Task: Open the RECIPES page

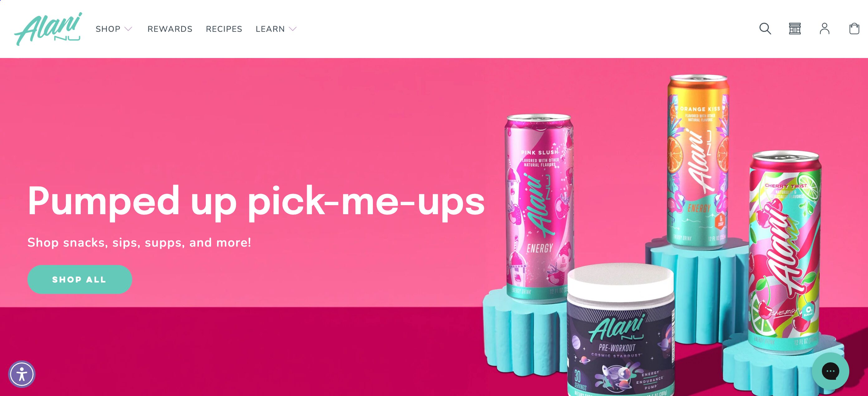Action: [x=224, y=29]
